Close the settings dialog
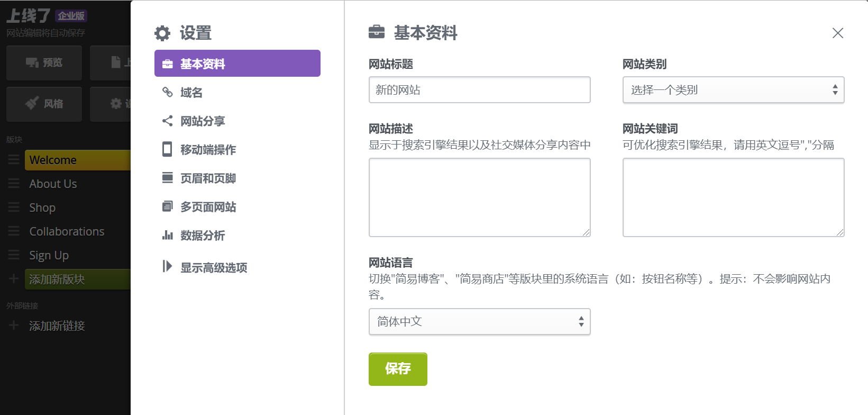The height and width of the screenshot is (415, 868). click(x=838, y=33)
